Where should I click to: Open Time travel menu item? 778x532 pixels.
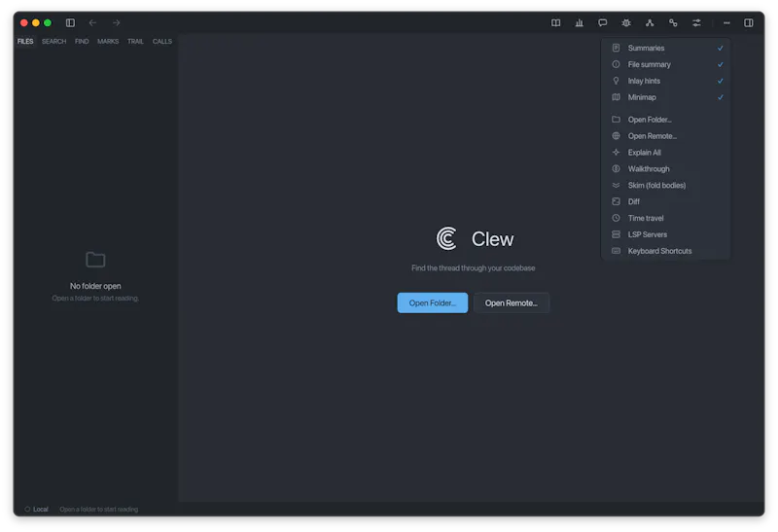[x=666, y=218]
